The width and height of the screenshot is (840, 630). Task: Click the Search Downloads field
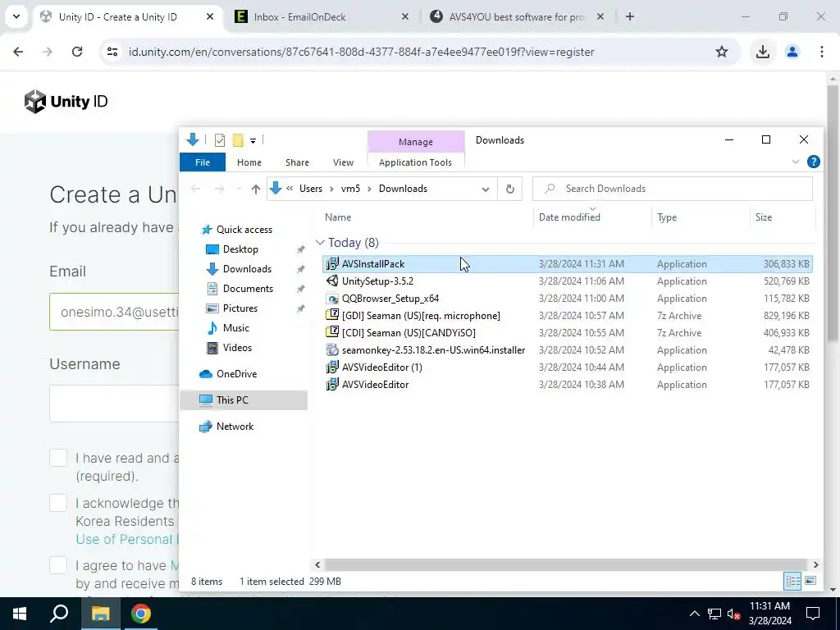673,189
